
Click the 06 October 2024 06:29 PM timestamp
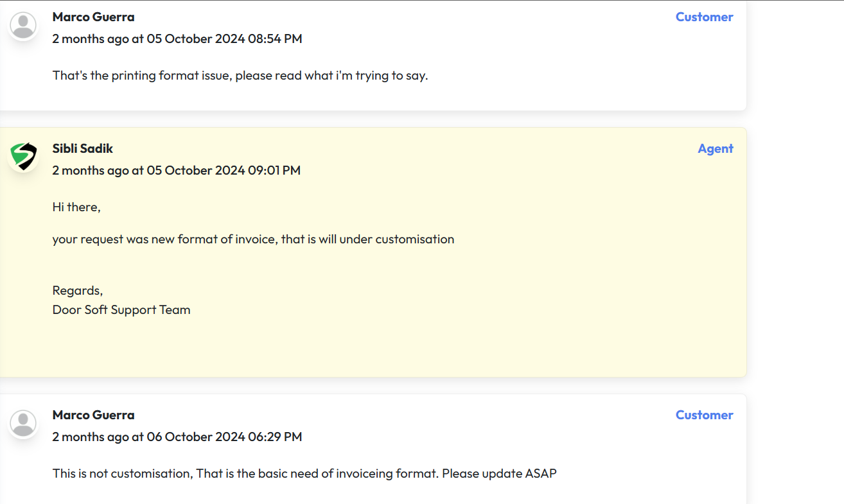click(224, 437)
